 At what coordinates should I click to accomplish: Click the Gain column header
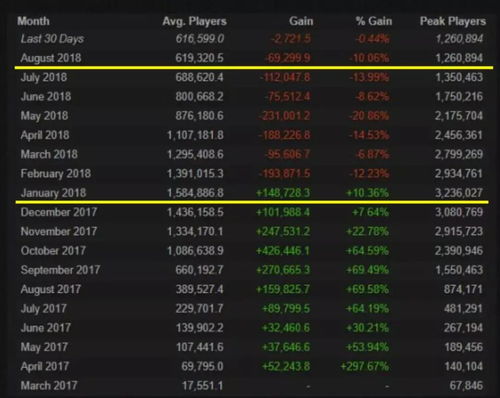(x=301, y=21)
